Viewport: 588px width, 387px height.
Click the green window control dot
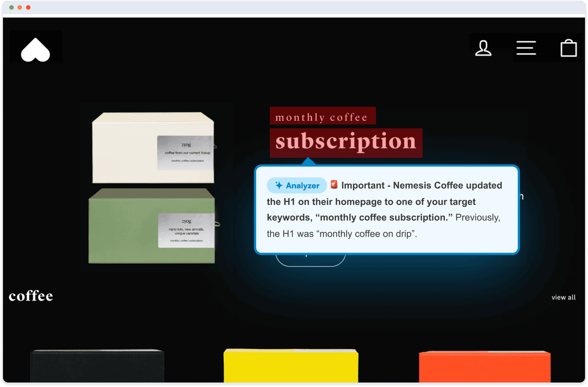(x=12, y=7)
